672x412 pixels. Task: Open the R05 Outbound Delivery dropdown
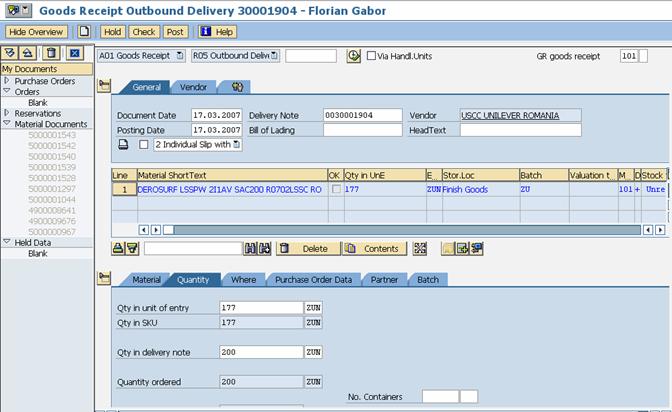[238, 56]
